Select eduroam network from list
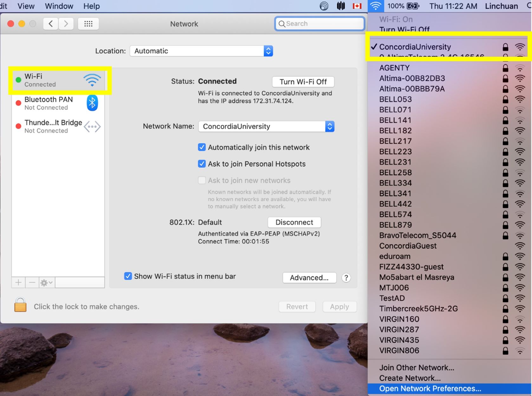This screenshot has width=532, height=396. click(450, 256)
